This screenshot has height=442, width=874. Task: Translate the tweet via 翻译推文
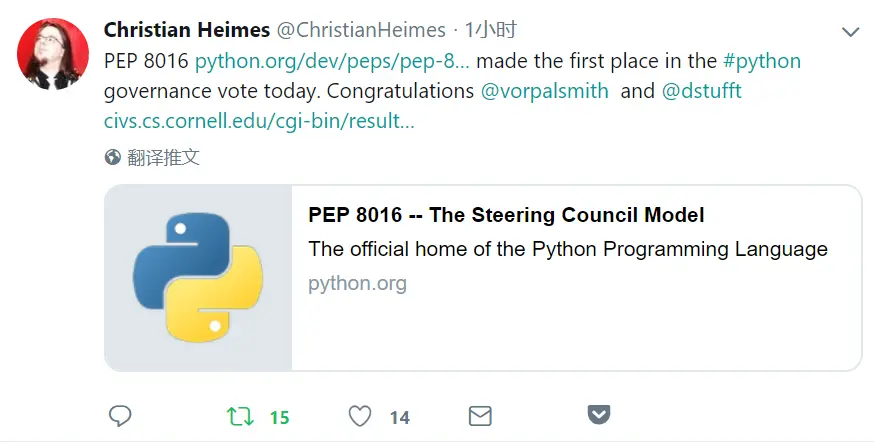pyautogui.click(x=163, y=157)
